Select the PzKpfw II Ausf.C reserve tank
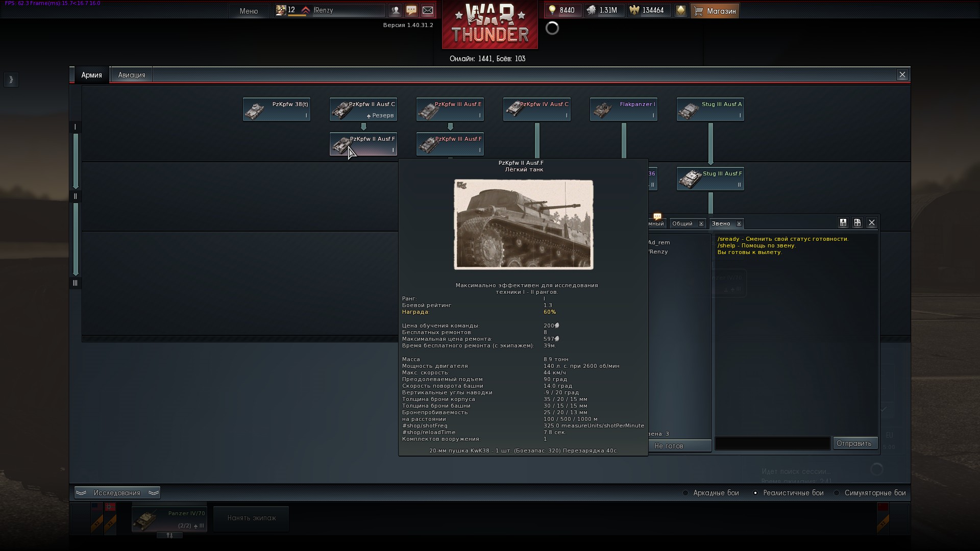The width and height of the screenshot is (980, 551). coord(363,110)
